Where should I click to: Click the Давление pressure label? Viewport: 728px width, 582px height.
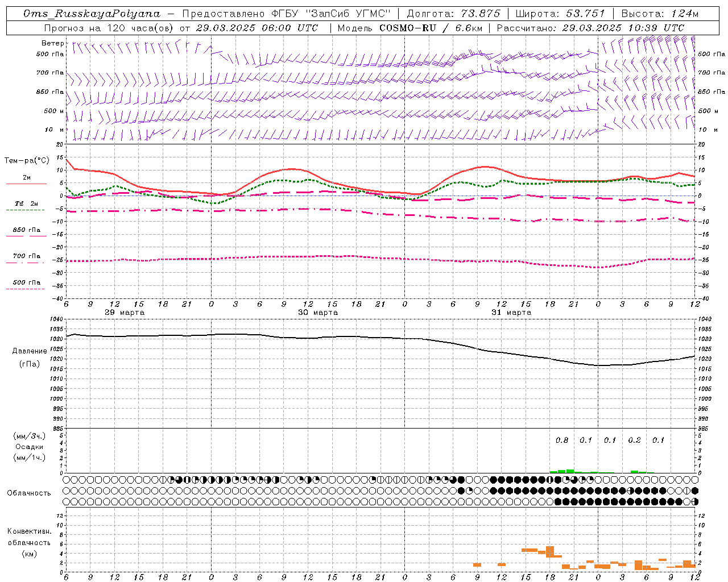click(x=30, y=351)
